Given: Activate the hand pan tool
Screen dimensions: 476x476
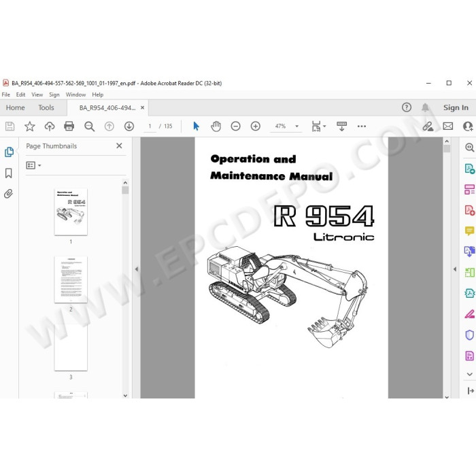Looking at the screenshot, I should point(216,126).
